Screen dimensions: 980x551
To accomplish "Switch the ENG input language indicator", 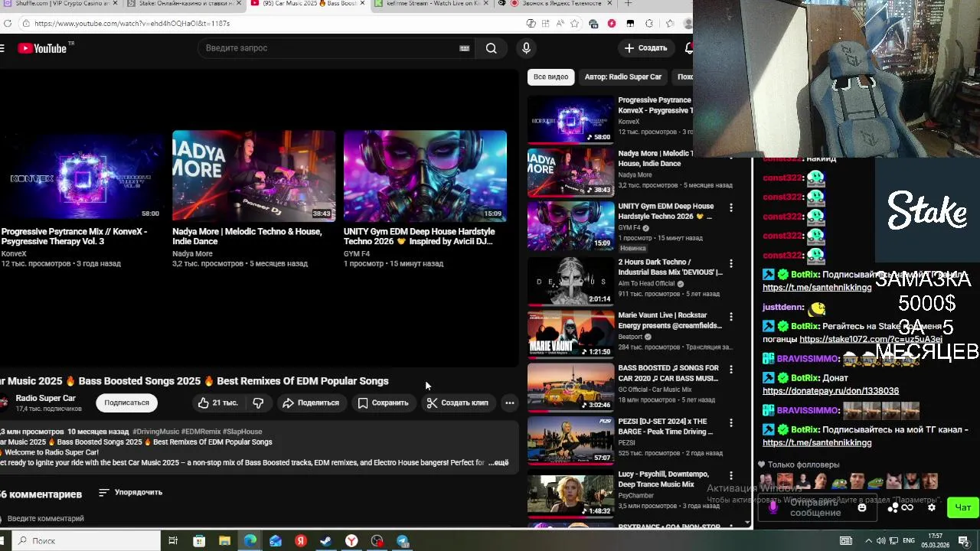I will (x=909, y=541).
